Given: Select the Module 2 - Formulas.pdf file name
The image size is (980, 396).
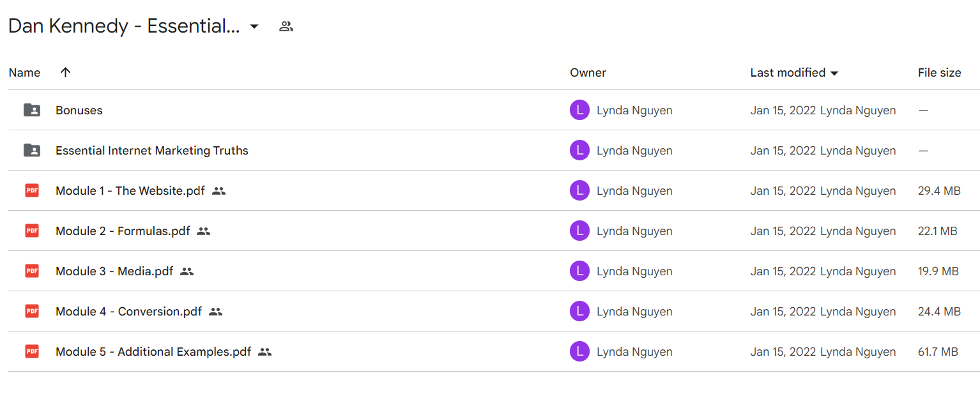Looking at the screenshot, I should pyautogui.click(x=123, y=231).
